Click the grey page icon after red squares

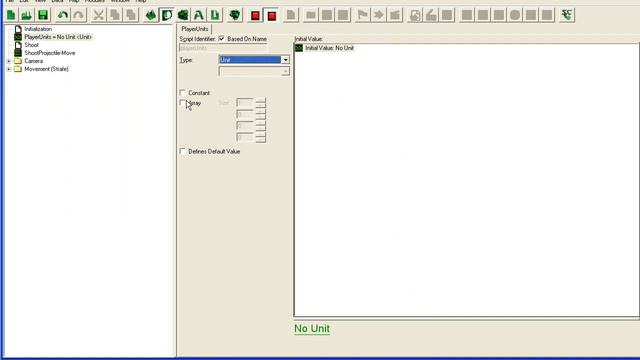tap(291, 16)
